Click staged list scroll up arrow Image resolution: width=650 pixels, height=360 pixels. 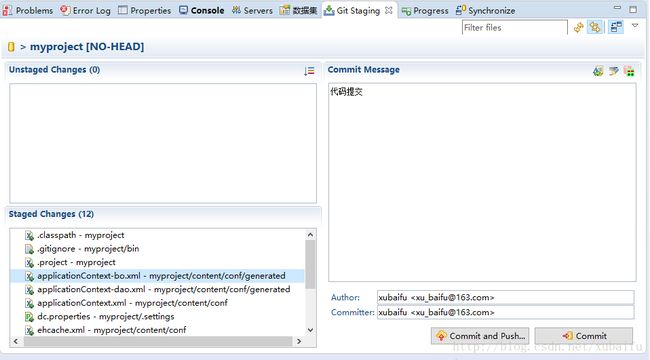pos(310,235)
